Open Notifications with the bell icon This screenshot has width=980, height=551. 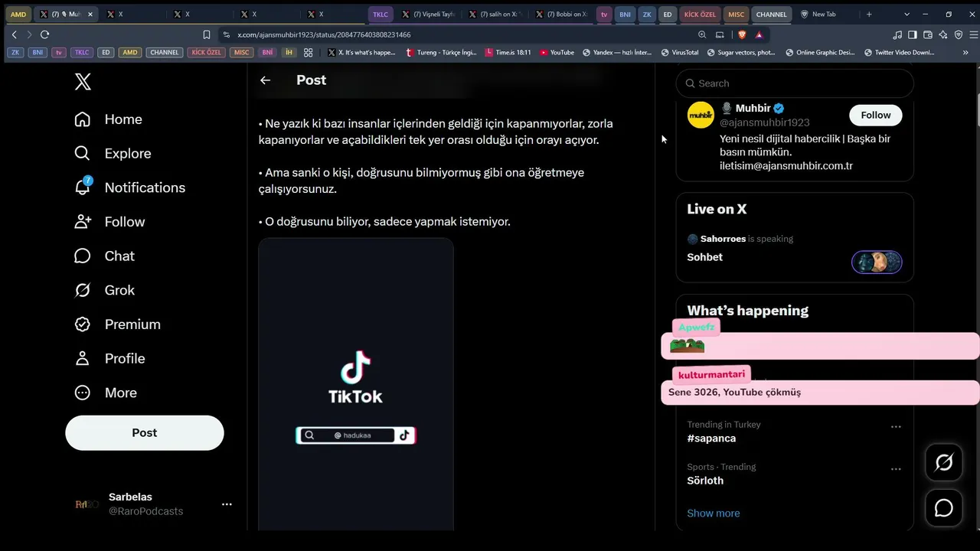[129, 187]
